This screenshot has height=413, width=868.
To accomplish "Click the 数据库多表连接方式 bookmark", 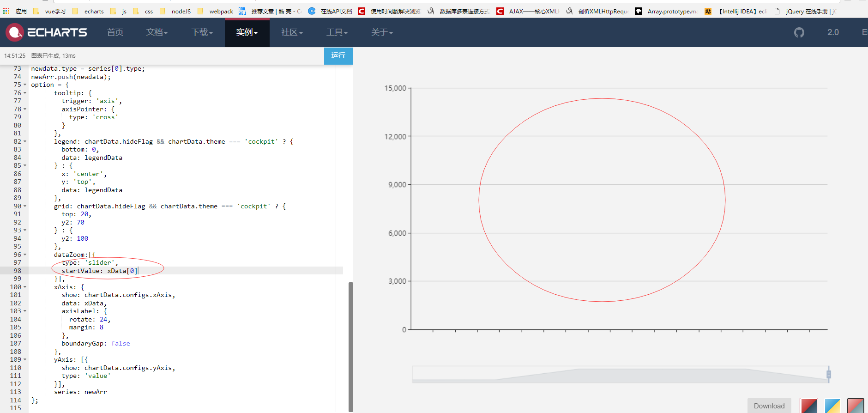I will 458,11.
